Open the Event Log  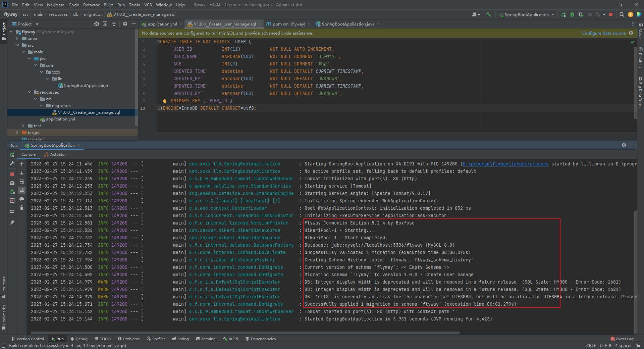click(625, 339)
